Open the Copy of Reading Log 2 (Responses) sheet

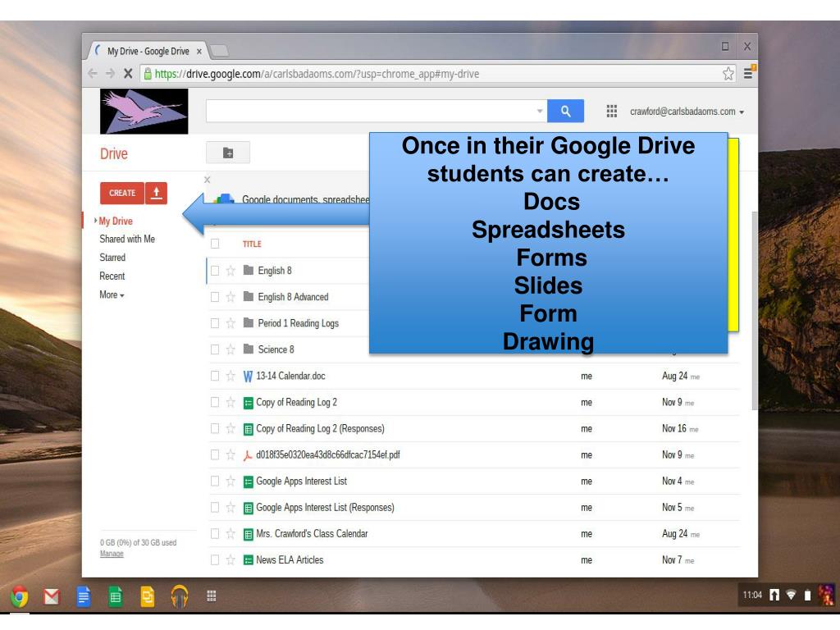tap(320, 428)
